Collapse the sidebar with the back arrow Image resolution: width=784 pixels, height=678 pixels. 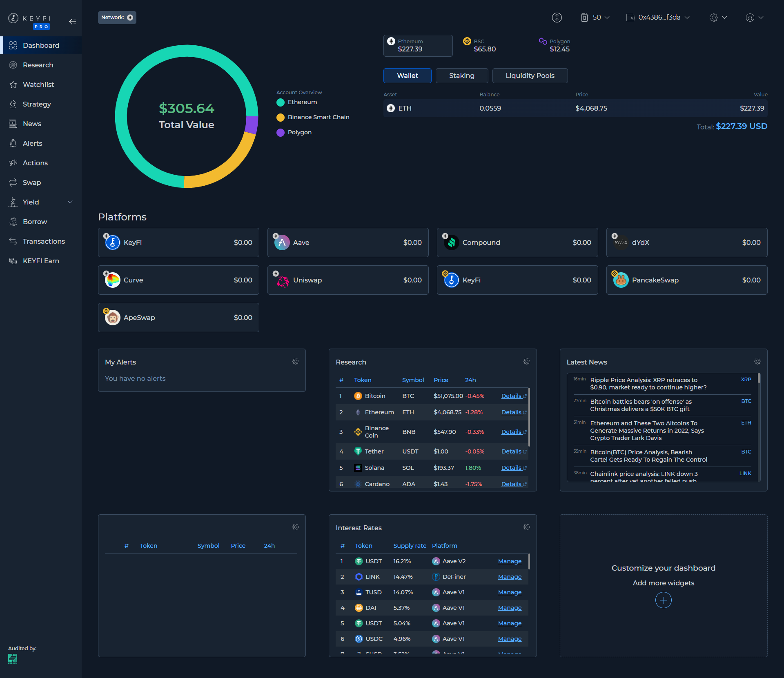73,22
